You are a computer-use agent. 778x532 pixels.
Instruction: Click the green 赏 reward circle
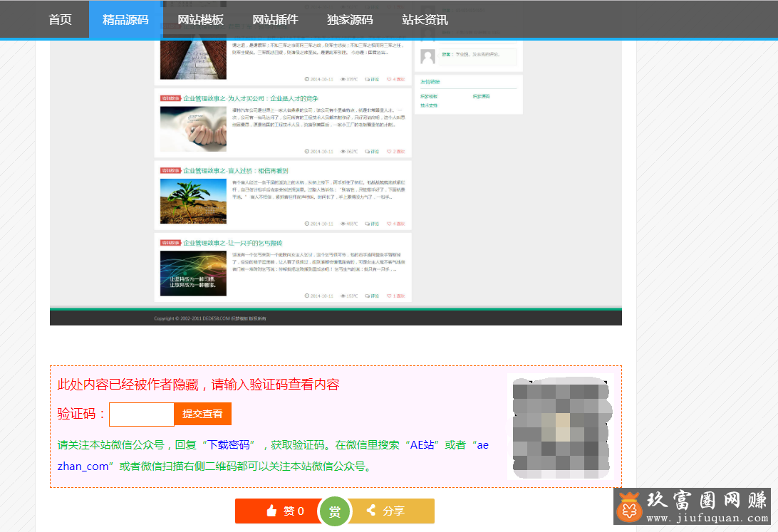[335, 511]
